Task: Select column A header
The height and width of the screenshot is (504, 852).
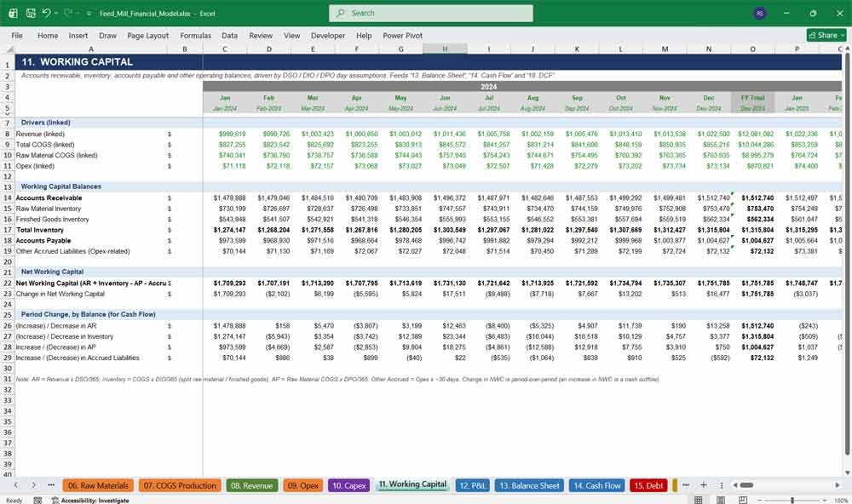Action: tap(91, 49)
